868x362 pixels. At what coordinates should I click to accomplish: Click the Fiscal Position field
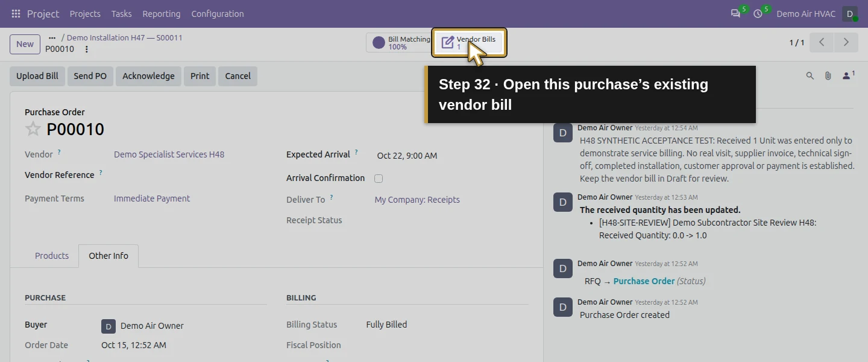pos(447,345)
